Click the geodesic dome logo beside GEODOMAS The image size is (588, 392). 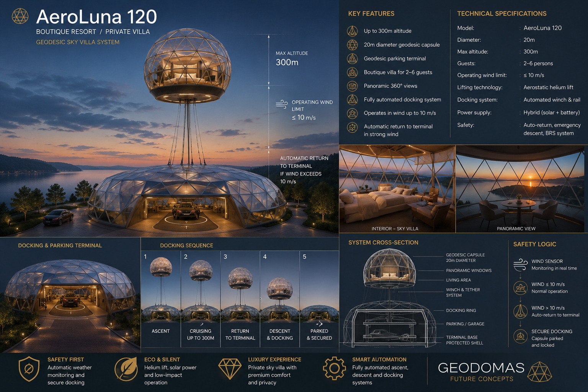coord(540,372)
